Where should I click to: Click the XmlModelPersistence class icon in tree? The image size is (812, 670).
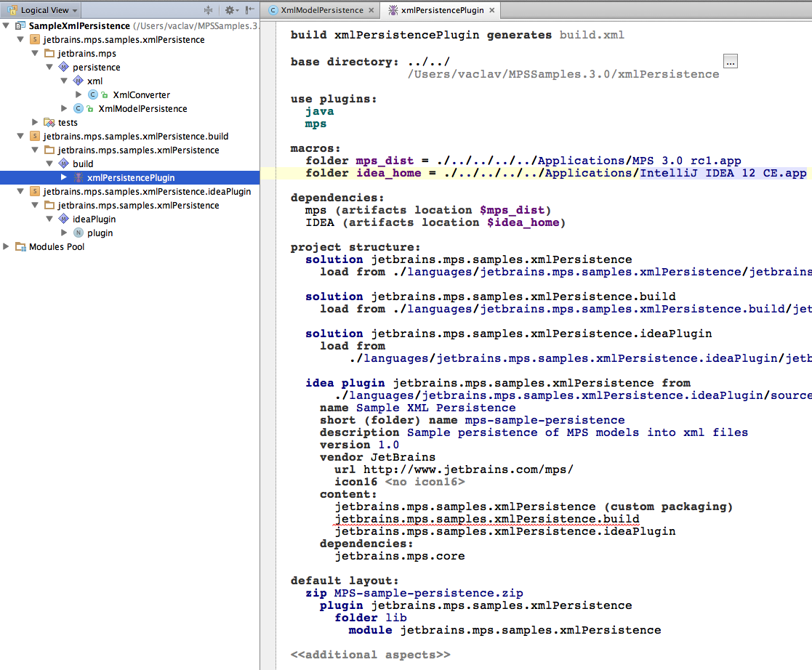click(x=79, y=108)
